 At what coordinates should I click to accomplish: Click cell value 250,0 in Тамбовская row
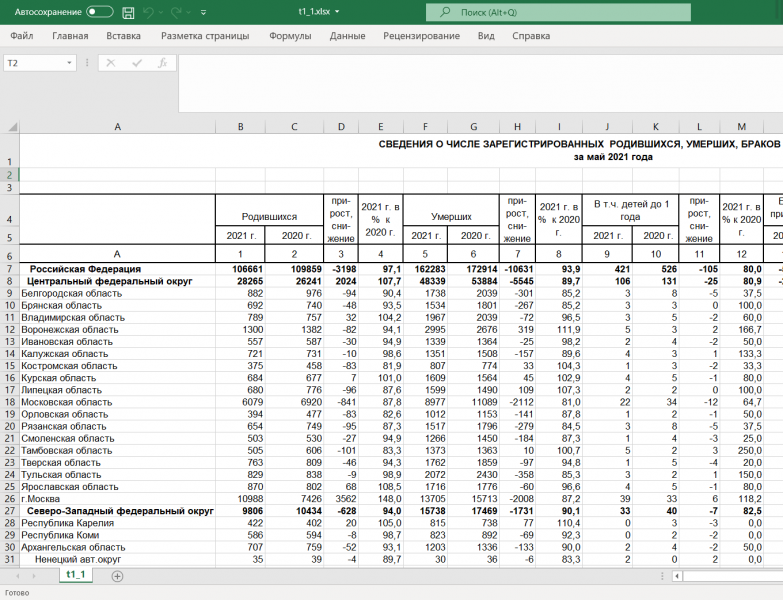[x=742, y=451]
